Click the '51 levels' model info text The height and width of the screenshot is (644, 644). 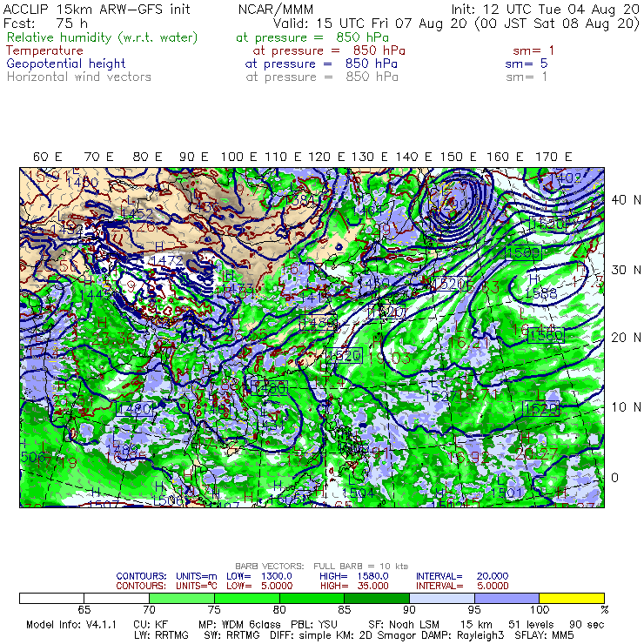[x=531, y=625]
